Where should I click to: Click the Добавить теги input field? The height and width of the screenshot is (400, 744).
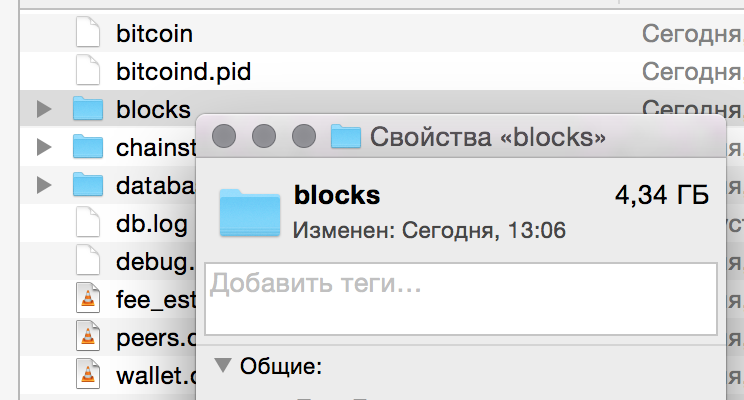pos(461,299)
